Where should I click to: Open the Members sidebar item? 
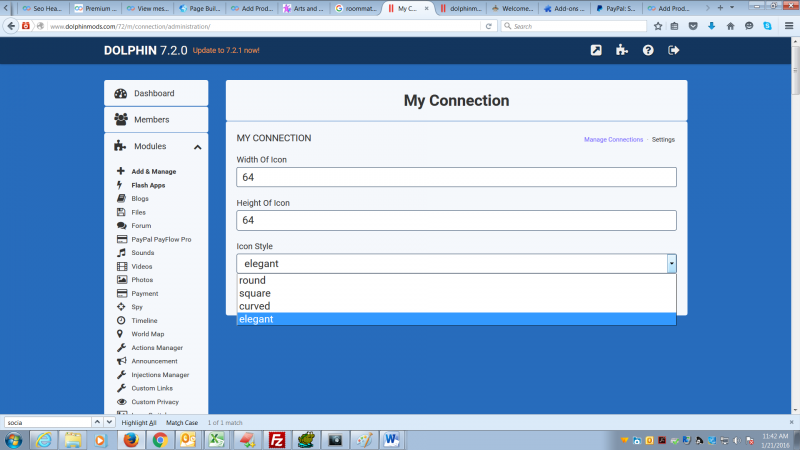click(x=156, y=119)
